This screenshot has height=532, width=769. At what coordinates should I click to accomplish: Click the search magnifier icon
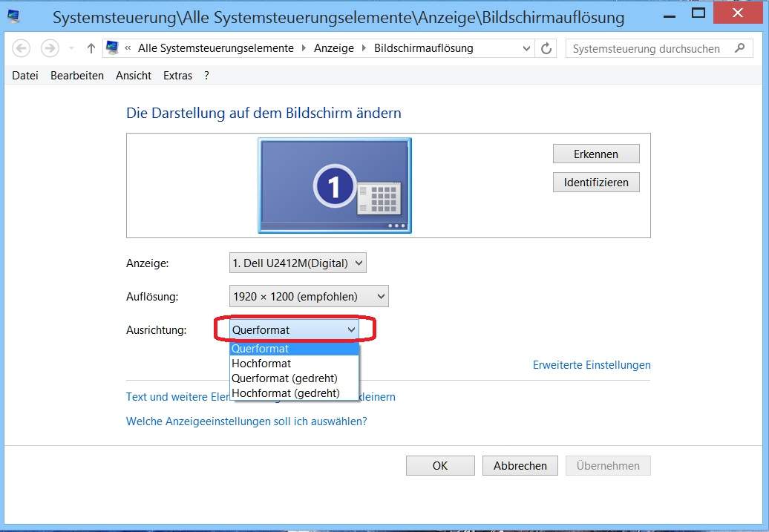[739, 48]
